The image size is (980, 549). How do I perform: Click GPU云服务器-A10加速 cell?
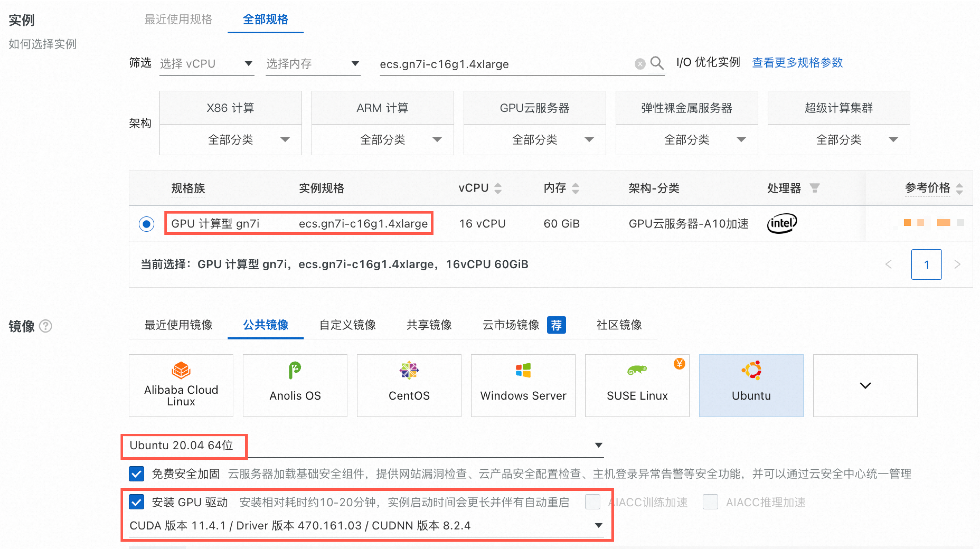tap(688, 224)
